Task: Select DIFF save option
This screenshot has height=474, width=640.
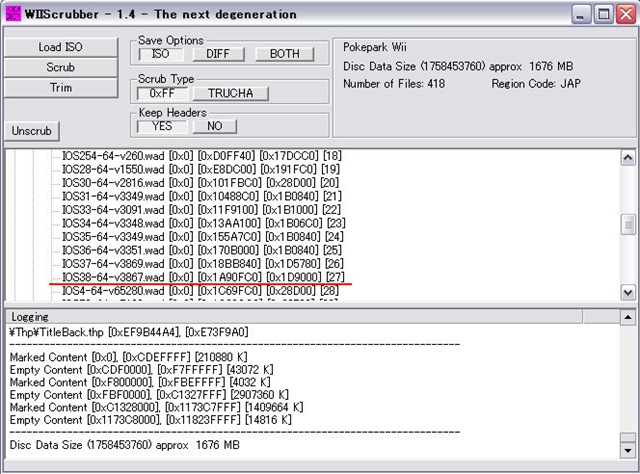Action: pyautogui.click(x=218, y=54)
